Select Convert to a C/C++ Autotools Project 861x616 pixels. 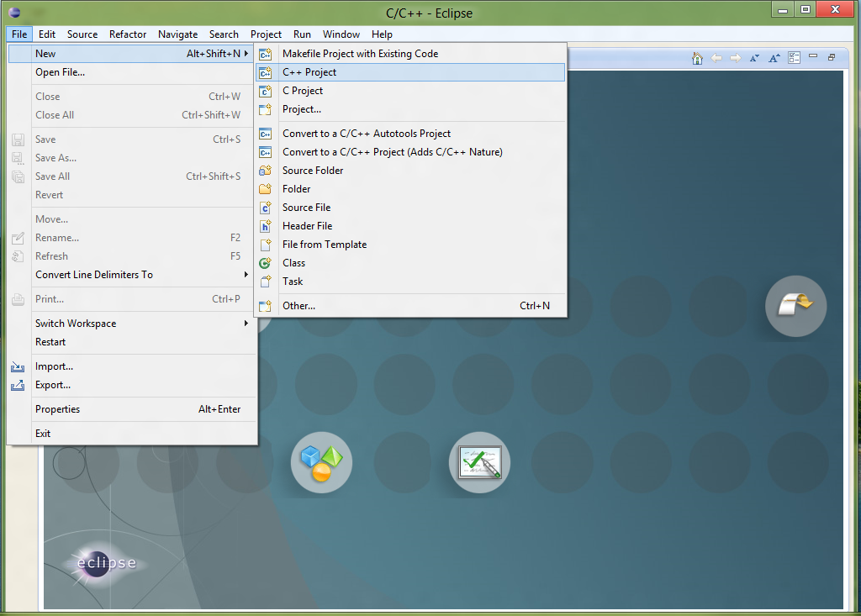(x=410, y=134)
